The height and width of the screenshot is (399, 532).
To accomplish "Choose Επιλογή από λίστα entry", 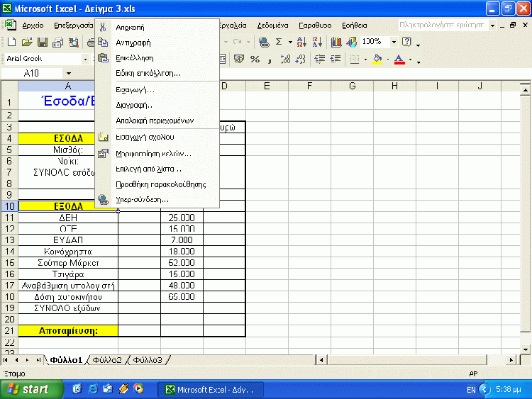I will pos(157,169).
